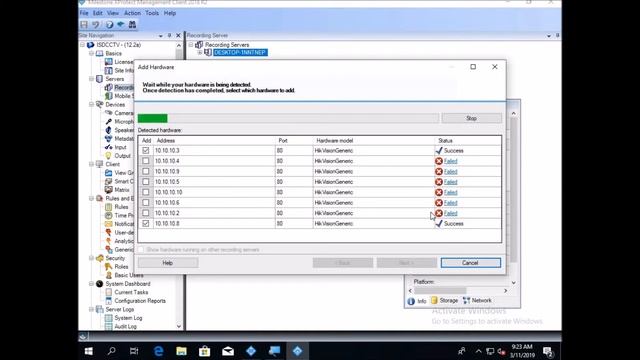Click the Help button in Add Hardware

(168, 263)
